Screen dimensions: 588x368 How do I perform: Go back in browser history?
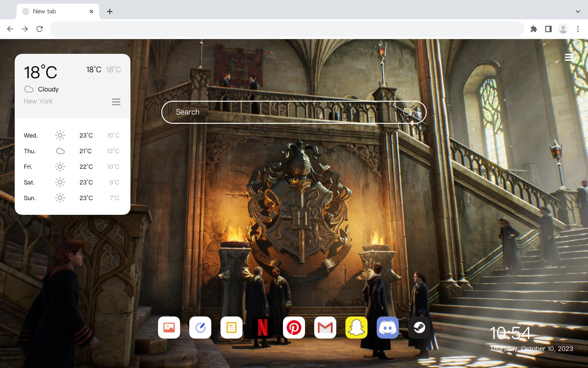[10, 29]
